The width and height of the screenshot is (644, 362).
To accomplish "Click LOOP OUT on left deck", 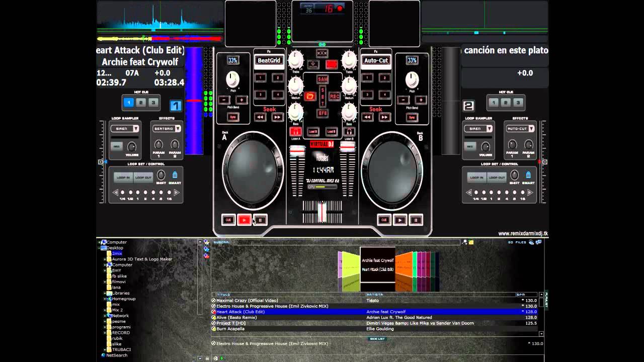I will tap(143, 177).
